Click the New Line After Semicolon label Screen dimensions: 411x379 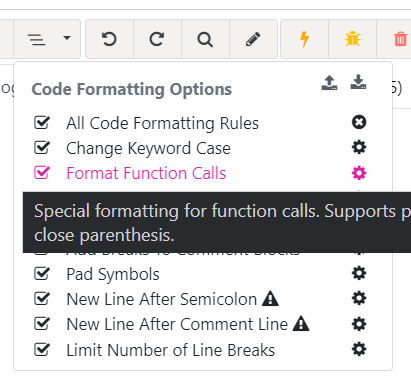pyautogui.click(x=162, y=299)
